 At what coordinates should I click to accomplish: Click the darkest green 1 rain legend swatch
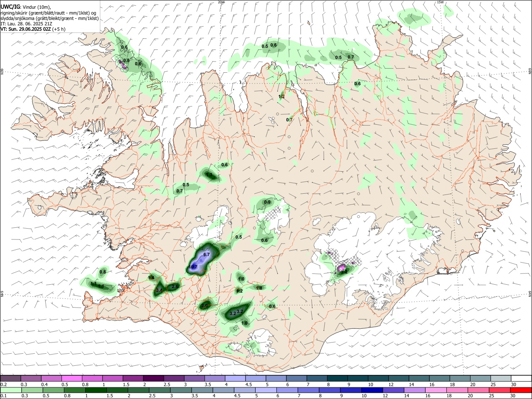(x=96, y=390)
